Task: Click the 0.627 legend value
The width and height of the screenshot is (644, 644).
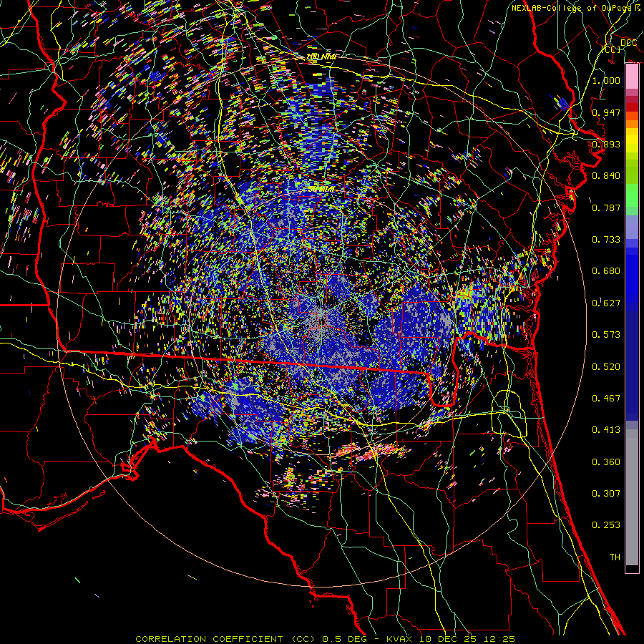Action: tap(606, 303)
